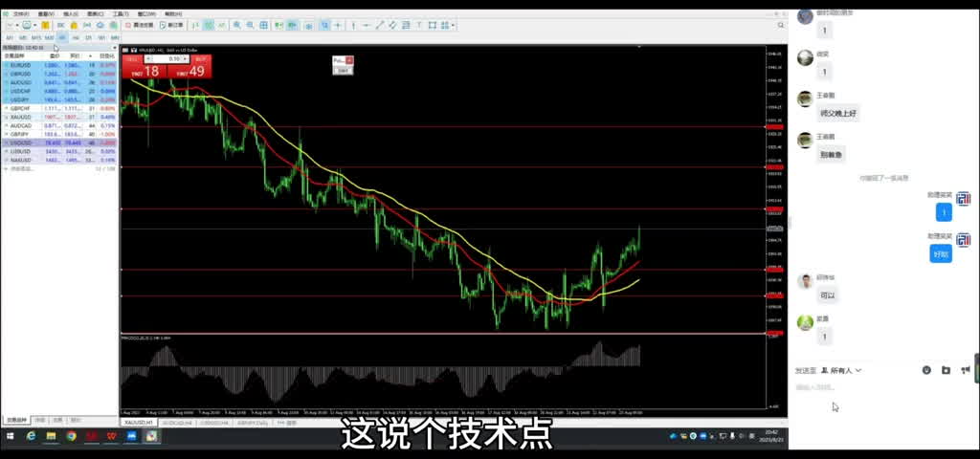Open Chrome from the Windows taskbar
The image size is (980, 459).
point(71,436)
